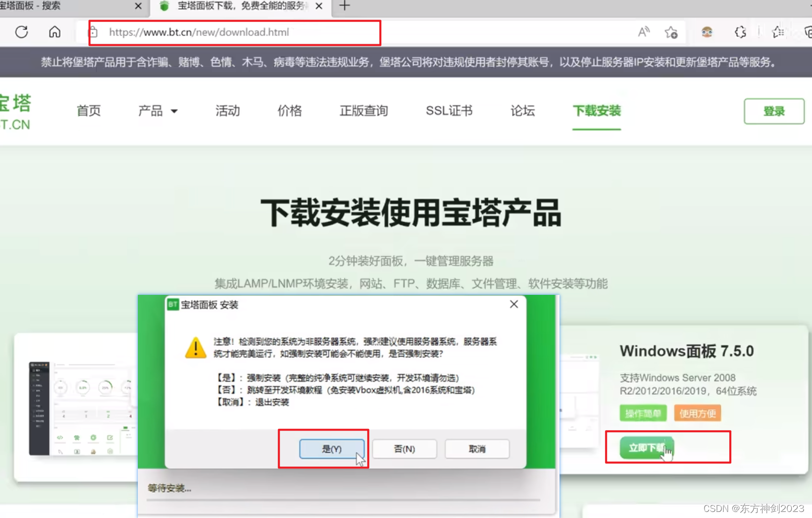Select 下载安装 navigation item
812x518 pixels.
(x=596, y=111)
